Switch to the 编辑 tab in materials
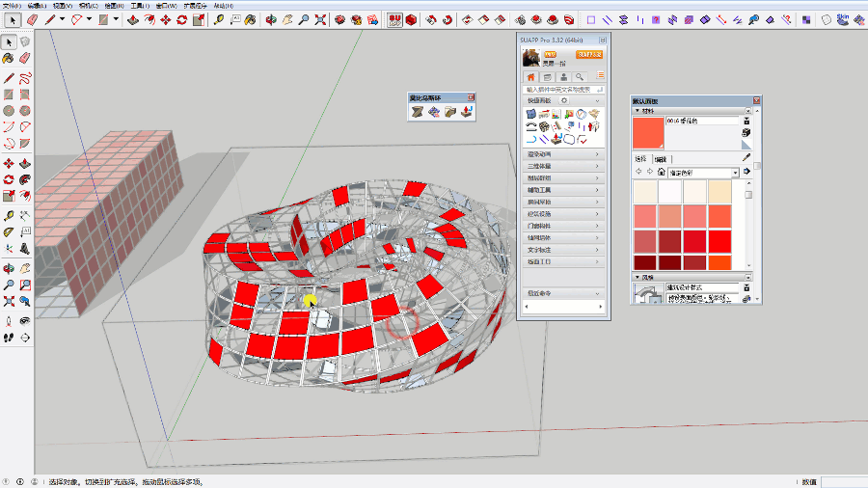This screenshot has height=488, width=868. 661,159
